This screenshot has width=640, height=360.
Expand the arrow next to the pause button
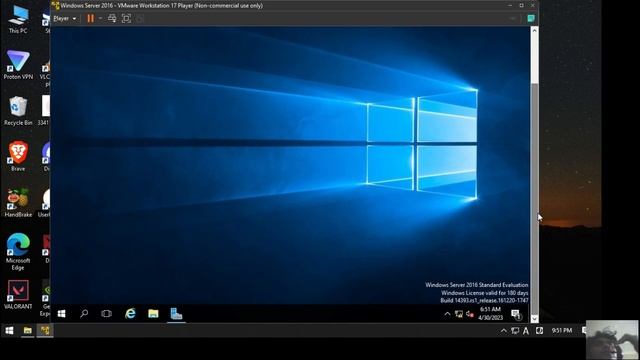click(100, 18)
